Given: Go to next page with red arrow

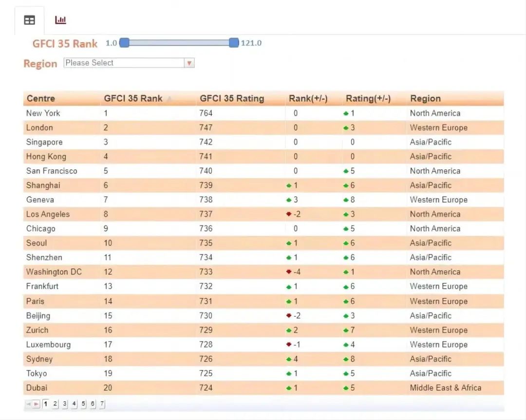Looking at the screenshot, I should 37,404.
